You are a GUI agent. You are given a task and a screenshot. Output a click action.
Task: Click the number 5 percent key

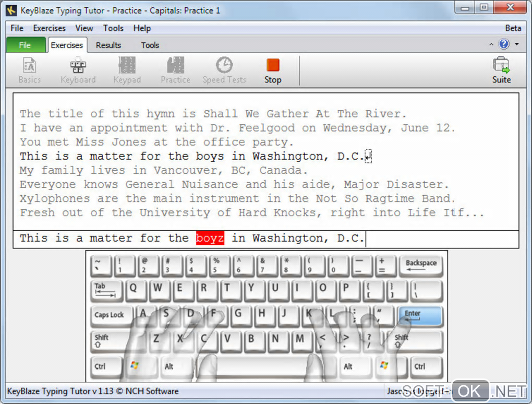tap(220, 265)
